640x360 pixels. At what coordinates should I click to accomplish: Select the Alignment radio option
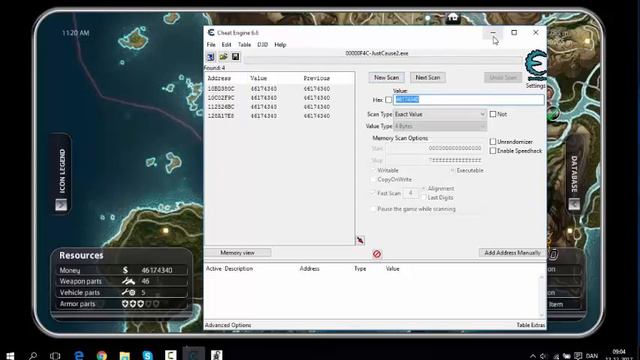(424, 188)
